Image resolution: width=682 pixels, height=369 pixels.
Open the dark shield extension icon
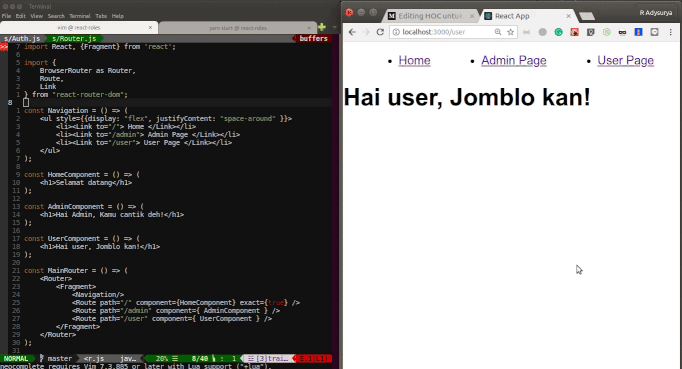click(x=590, y=32)
